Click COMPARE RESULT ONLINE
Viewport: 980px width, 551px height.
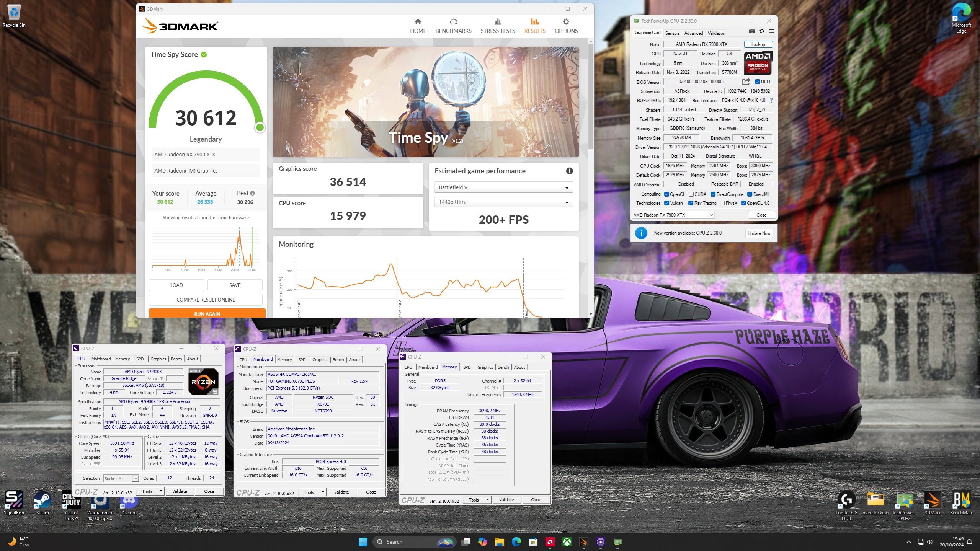[x=206, y=300]
